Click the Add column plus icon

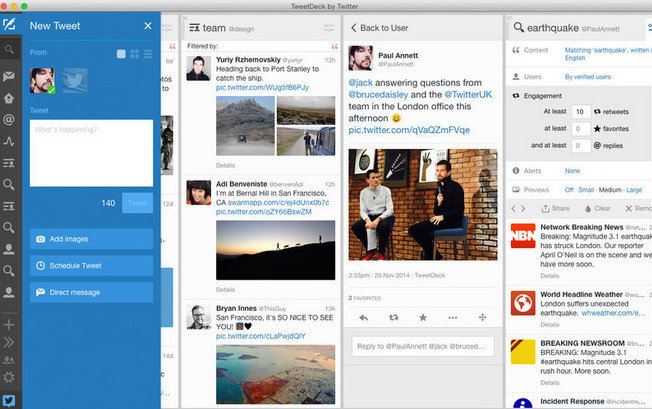click(9, 325)
